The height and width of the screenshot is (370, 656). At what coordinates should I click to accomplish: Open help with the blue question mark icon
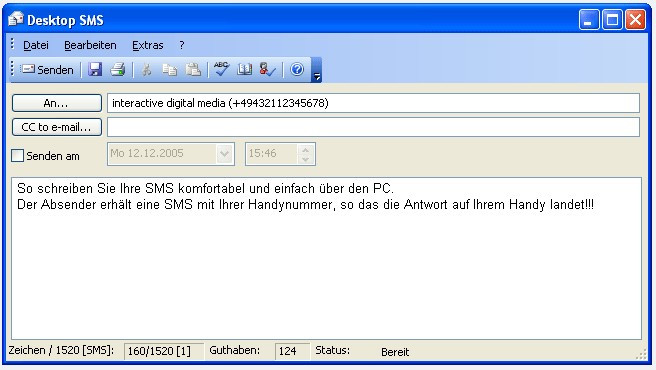click(297, 69)
